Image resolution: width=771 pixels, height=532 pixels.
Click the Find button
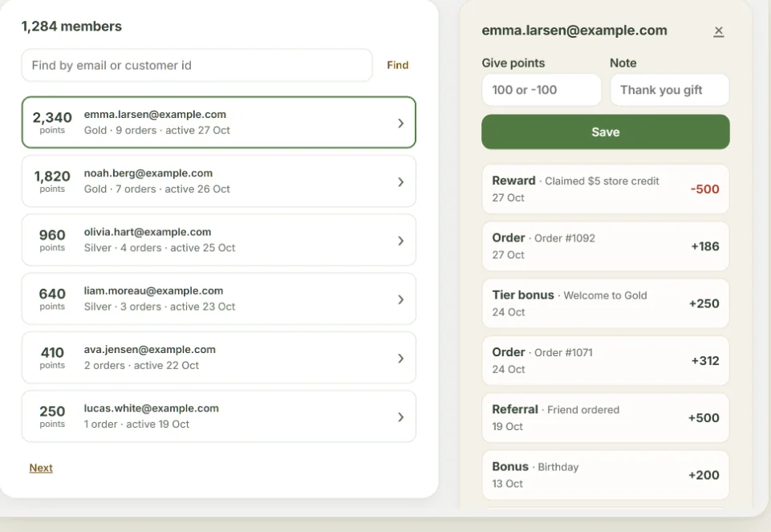click(x=397, y=65)
